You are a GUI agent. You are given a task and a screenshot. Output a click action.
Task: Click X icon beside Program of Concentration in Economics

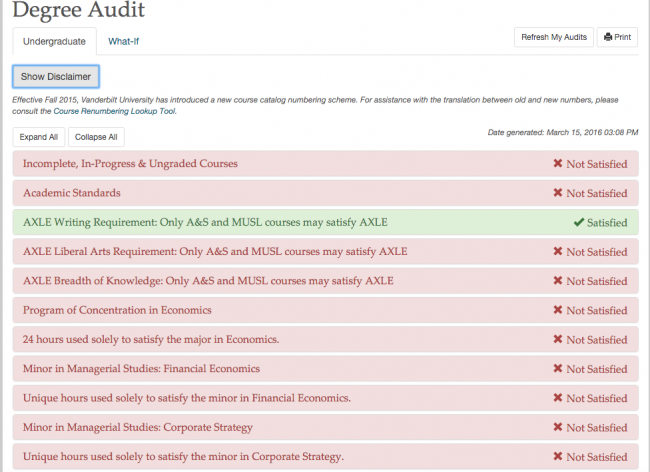(x=557, y=310)
